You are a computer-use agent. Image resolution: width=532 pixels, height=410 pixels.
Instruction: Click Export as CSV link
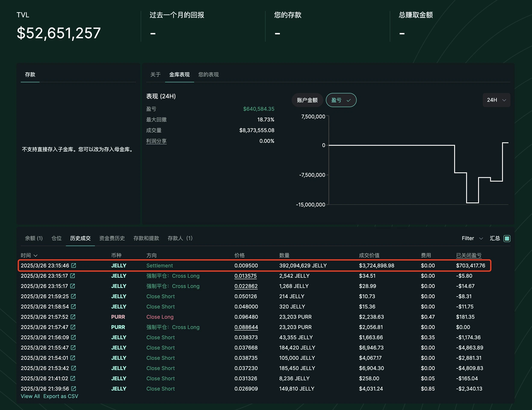(61, 396)
